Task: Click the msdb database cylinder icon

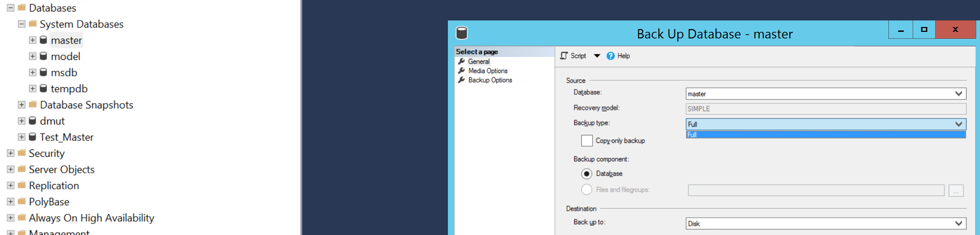Action: point(43,72)
